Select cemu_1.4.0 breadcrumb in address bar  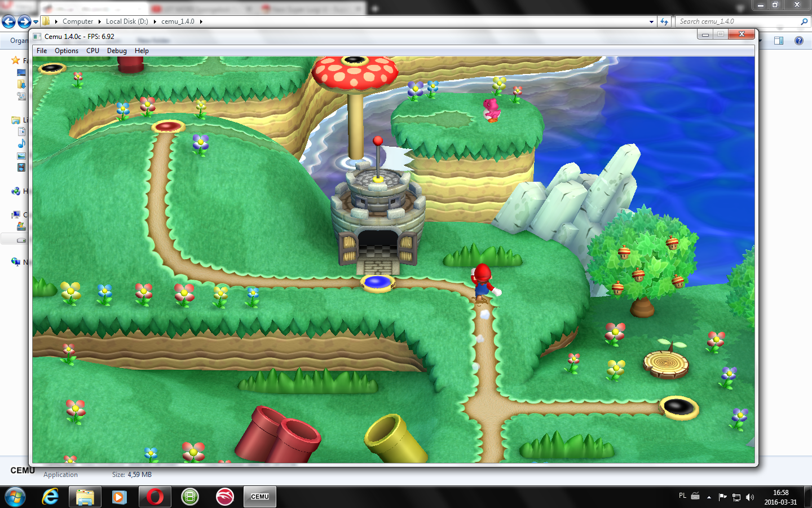[x=178, y=21]
